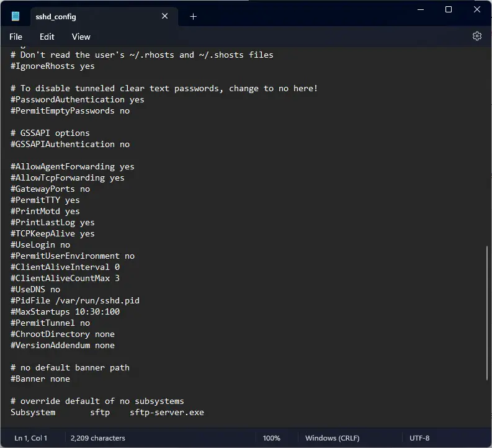Viewport: 492px width, 448px height.
Task: Click the #UseDNS no line
Action: tap(35, 290)
